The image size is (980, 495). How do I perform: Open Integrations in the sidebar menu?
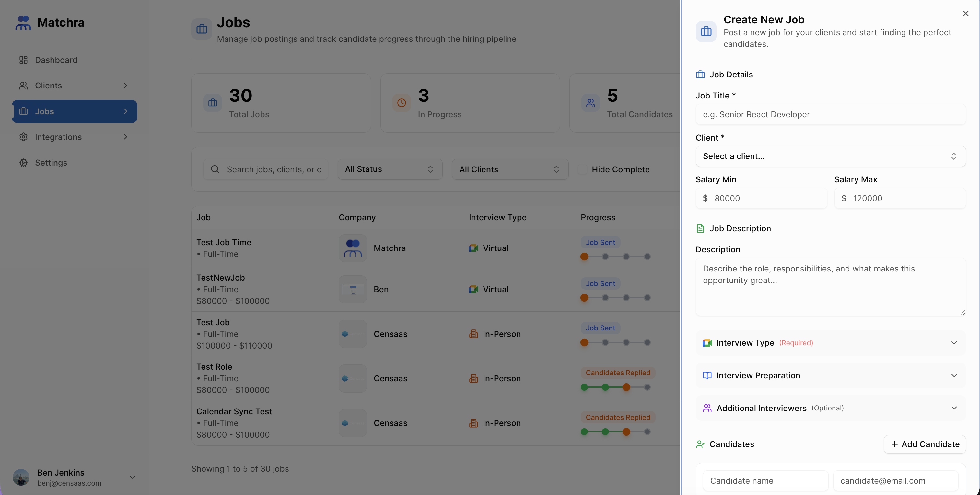pos(58,137)
